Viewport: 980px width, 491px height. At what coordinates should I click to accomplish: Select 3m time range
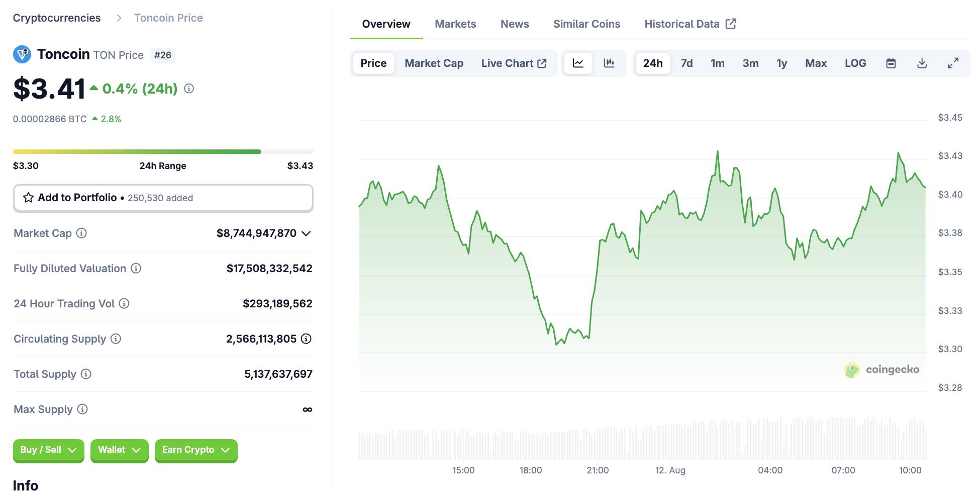750,63
